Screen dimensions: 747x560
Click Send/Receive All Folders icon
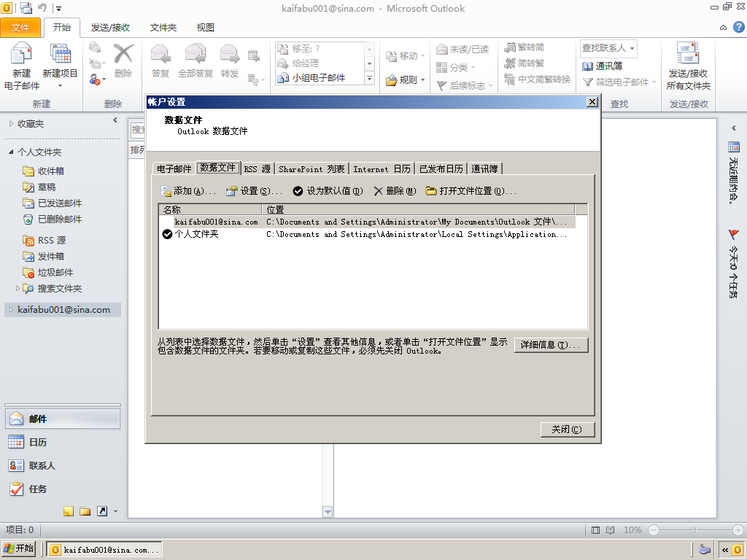point(689,52)
